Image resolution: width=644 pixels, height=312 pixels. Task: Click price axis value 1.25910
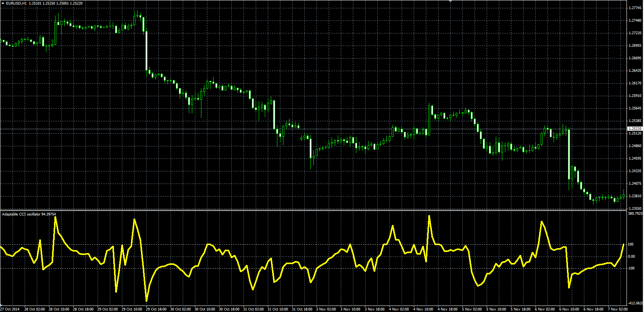[x=635, y=96]
